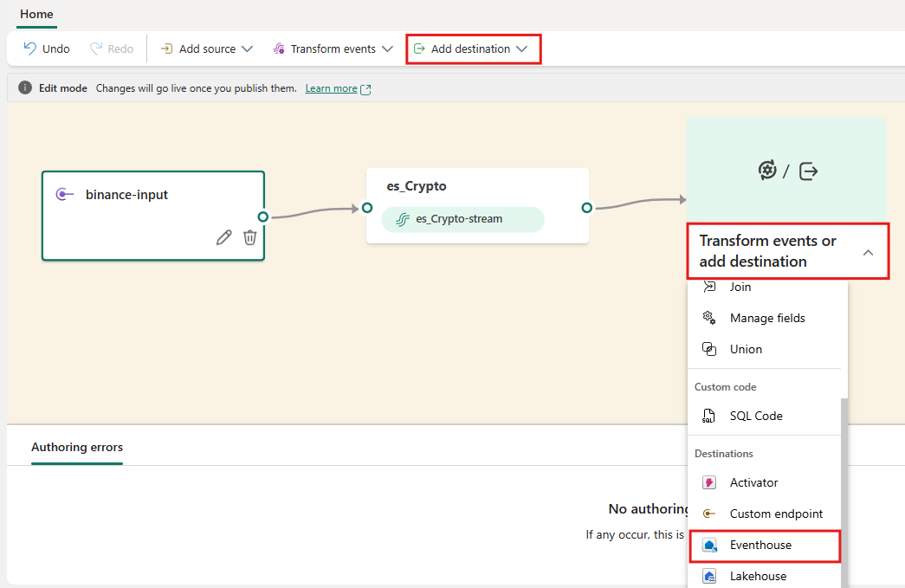Switch to the Home tab

36,14
